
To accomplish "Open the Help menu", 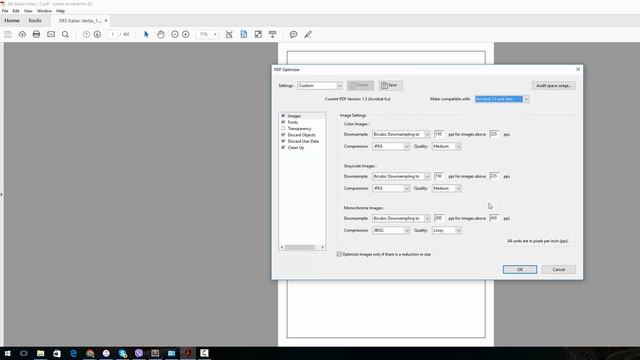I will (60, 11).
